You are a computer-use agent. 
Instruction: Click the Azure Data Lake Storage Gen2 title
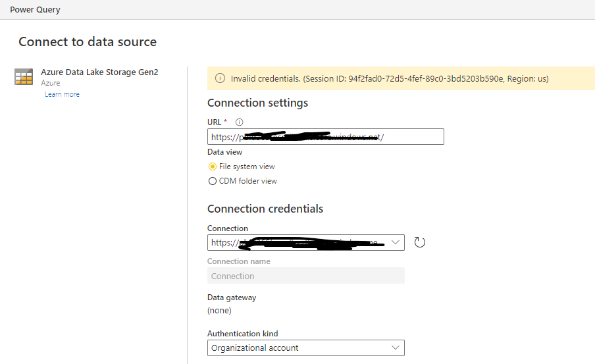[99, 72]
